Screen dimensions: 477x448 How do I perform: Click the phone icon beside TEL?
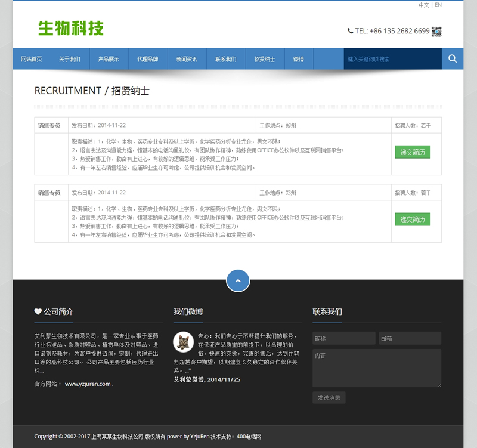tap(350, 31)
